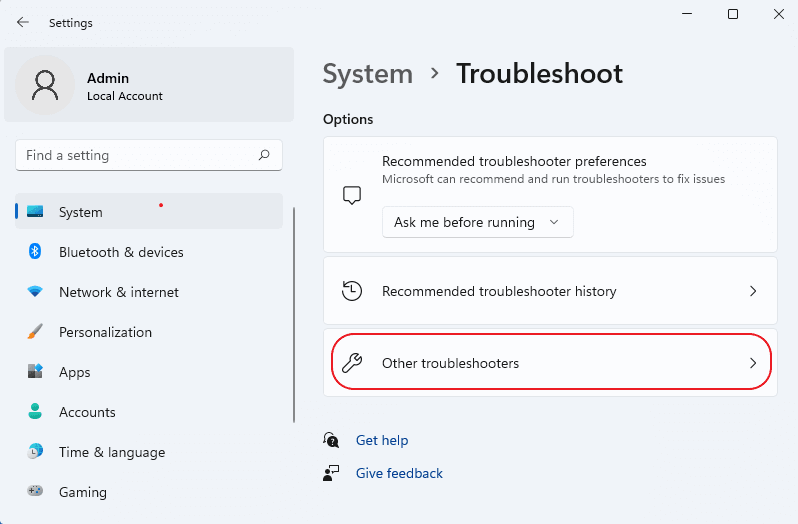Click the Personalization paintbrush icon

click(35, 332)
